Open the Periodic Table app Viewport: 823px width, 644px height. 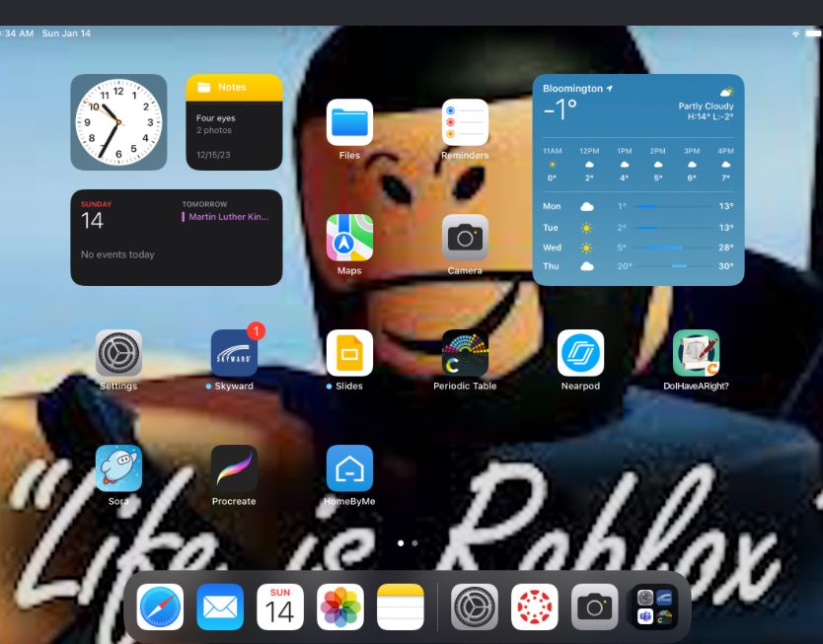coord(465,353)
